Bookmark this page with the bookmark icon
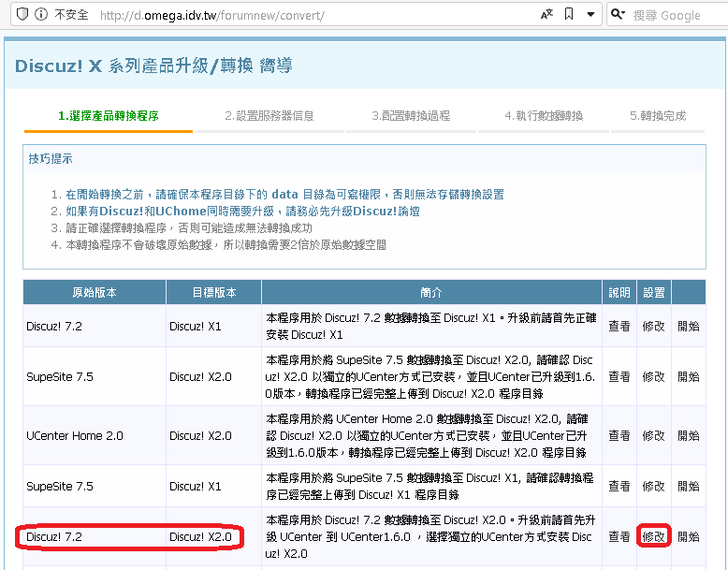The width and height of the screenshot is (728, 570). pos(569,14)
